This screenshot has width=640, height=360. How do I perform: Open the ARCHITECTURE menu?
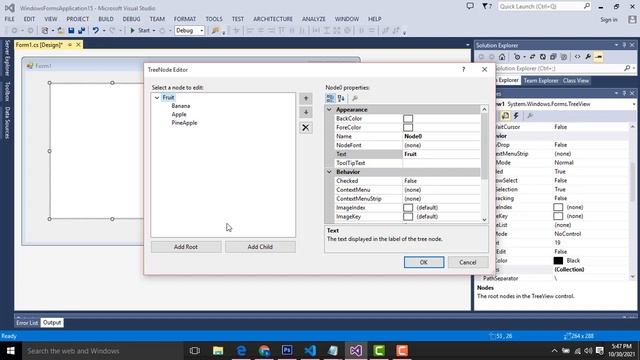[273, 19]
